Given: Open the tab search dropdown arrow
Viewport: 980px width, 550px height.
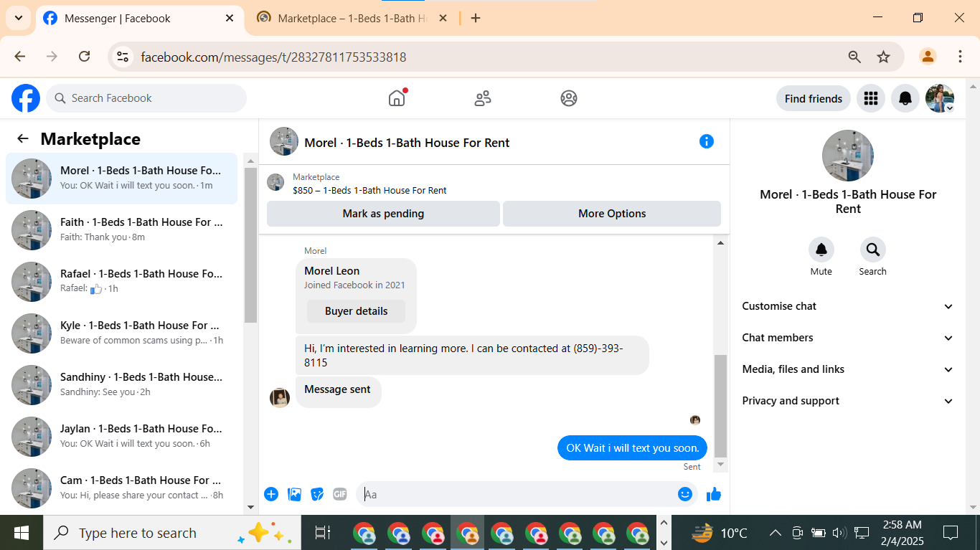Looking at the screenshot, I should pyautogui.click(x=18, y=18).
